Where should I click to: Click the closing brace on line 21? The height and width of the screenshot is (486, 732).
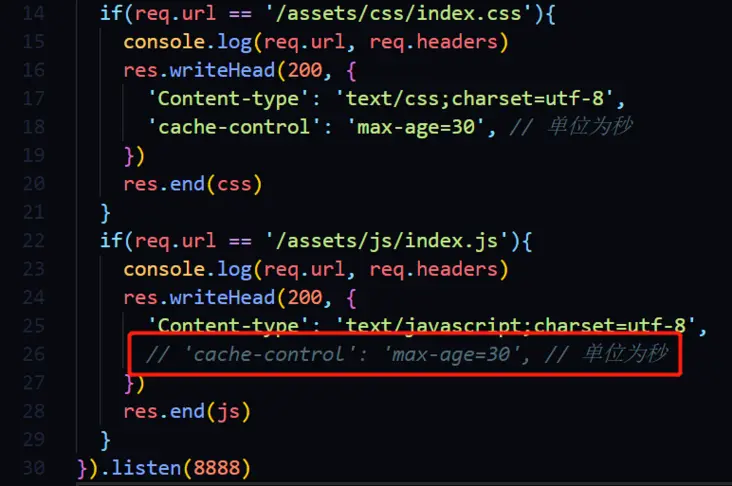(x=106, y=213)
